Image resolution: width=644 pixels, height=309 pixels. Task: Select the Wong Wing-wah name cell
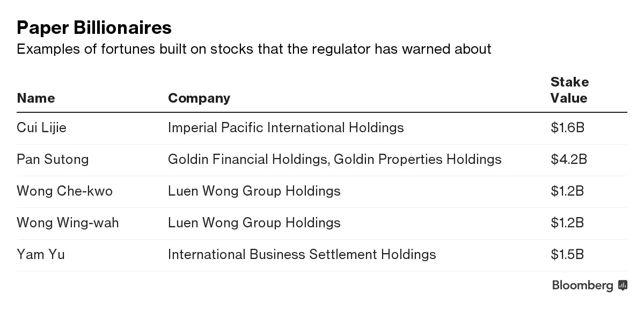pos(68,222)
